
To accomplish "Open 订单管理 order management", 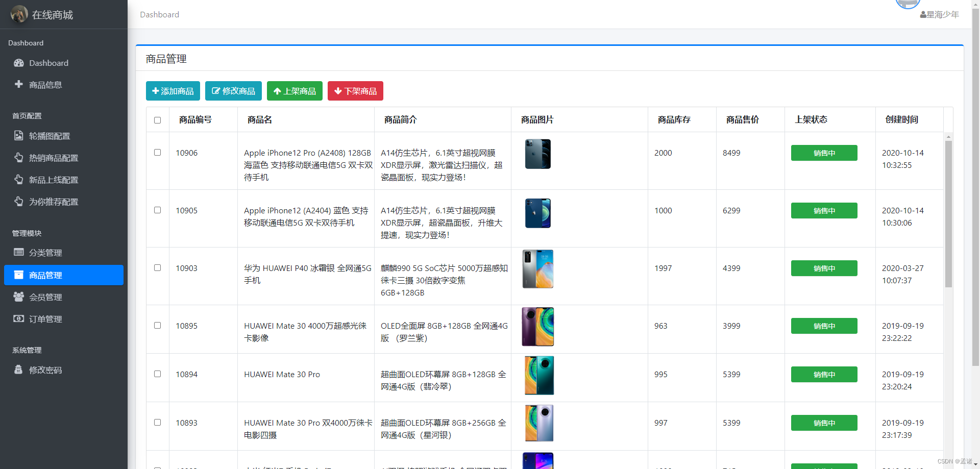I will [50, 318].
